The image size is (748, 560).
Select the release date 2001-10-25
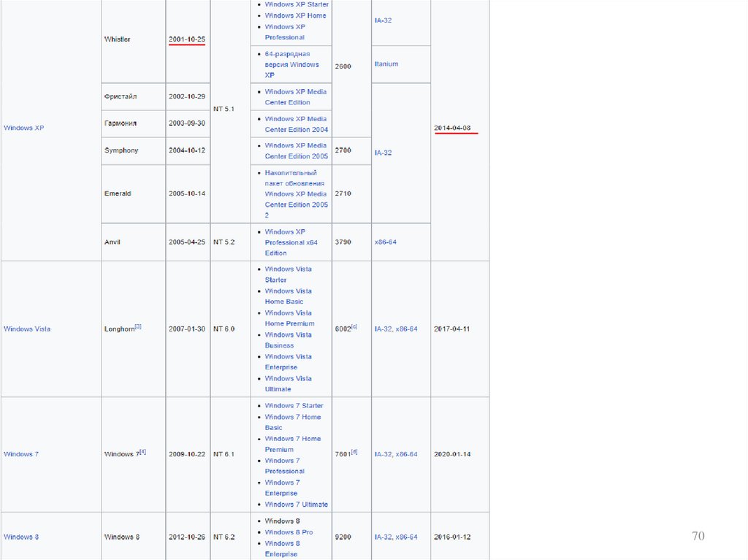click(x=187, y=39)
